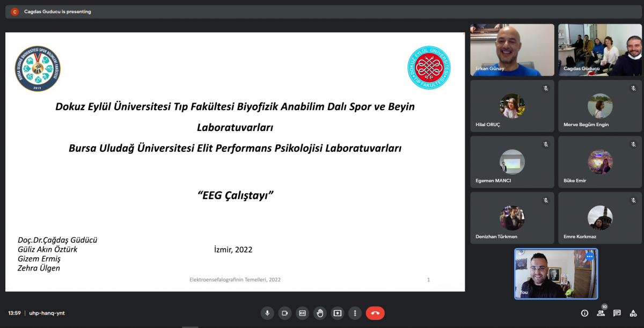
Task: Leave the call with the red button
Action: point(375,313)
